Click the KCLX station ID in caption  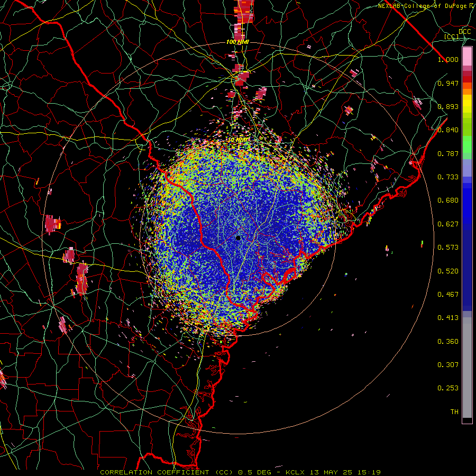click(296, 472)
